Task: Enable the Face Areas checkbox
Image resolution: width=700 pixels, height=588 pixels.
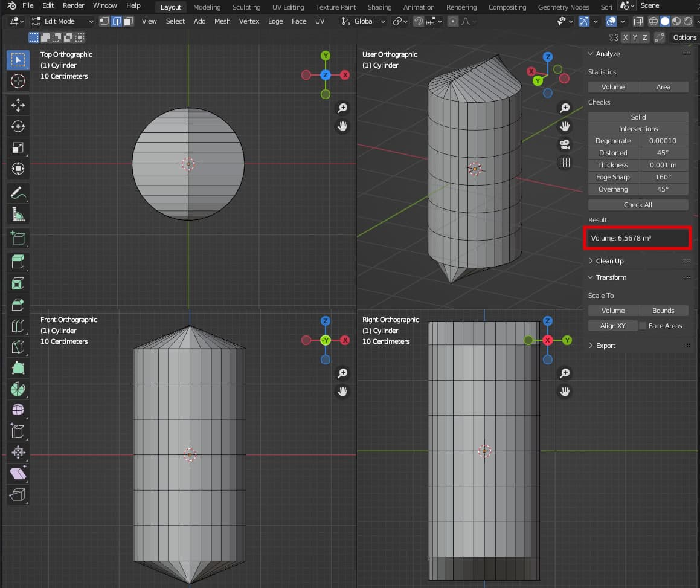Action: [x=643, y=326]
